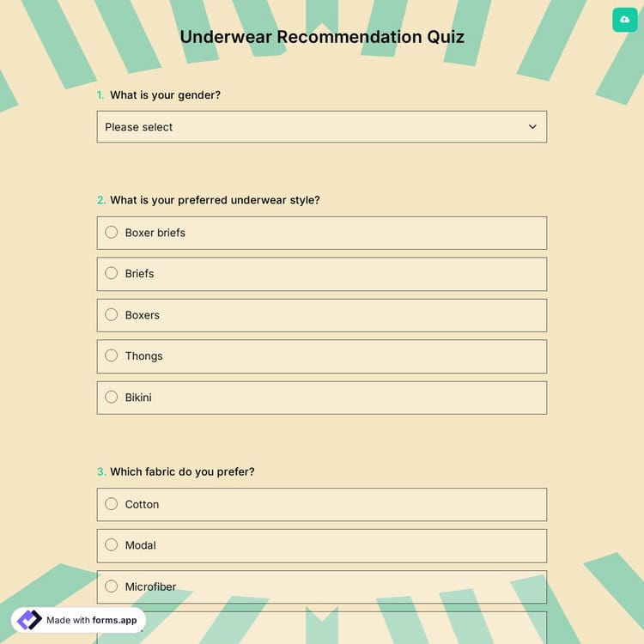This screenshot has height=644, width=644.
Task: Click the 'What is your gender?' question label
Action: [x=165, y=95]
